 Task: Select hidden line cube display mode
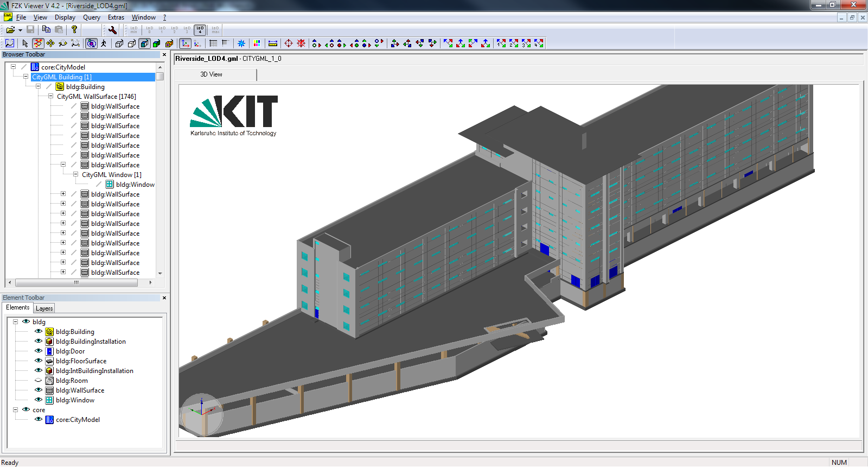(132, 43)
